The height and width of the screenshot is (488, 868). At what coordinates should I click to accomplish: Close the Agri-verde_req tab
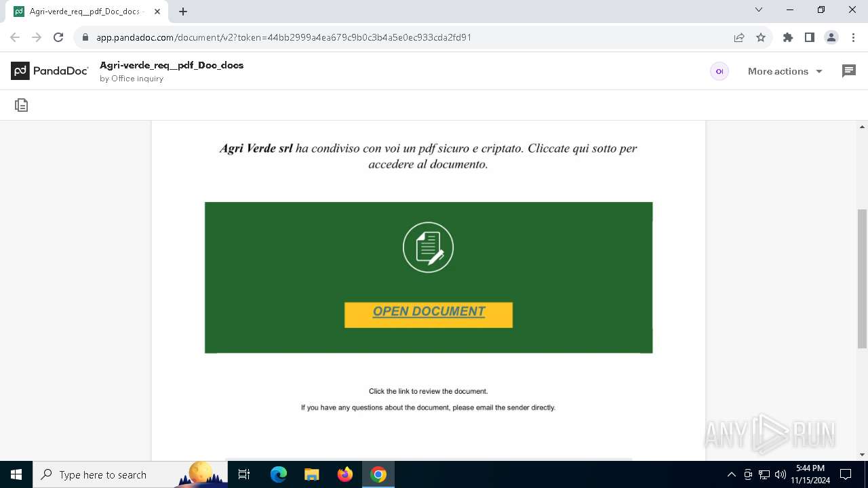pyautogui.click(x=157, y=12)
